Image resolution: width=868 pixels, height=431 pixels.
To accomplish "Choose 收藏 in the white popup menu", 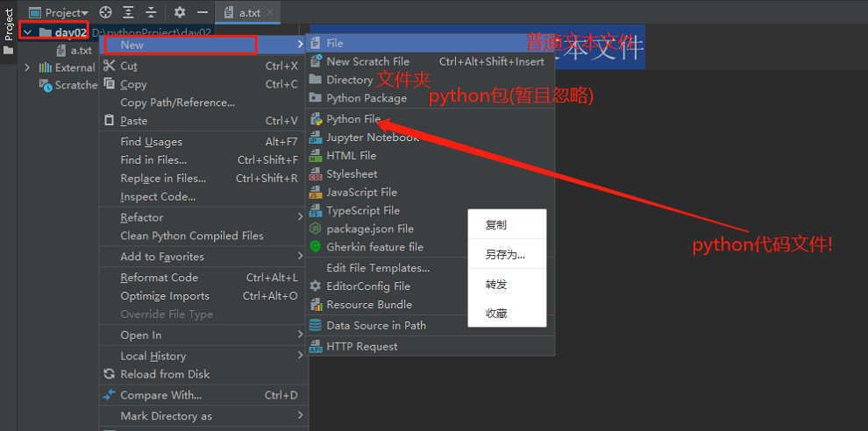I will pos(507,314).
